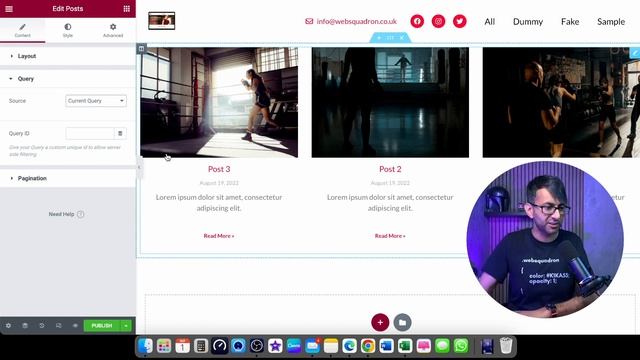Select the Fake menu item
This screenshot has height=360, width=640.
click(570, 22)
